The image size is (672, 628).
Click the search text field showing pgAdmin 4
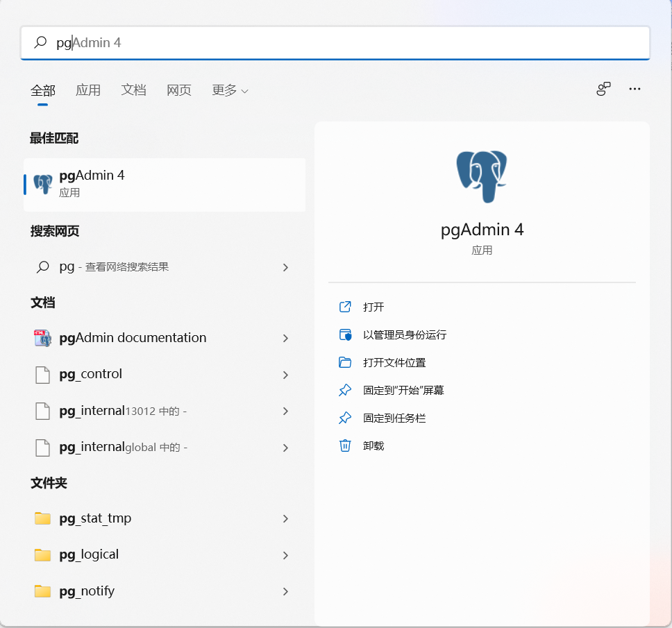coord(335,43)
